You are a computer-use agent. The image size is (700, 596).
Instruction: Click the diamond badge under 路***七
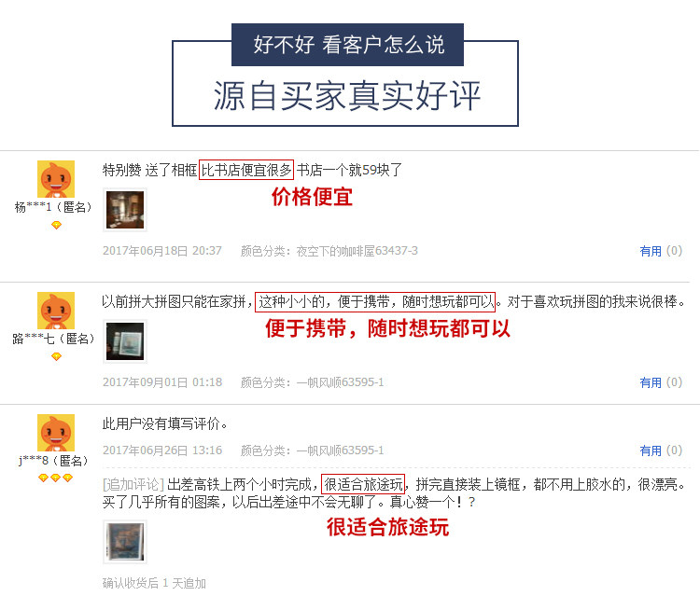tap(56, 356)
